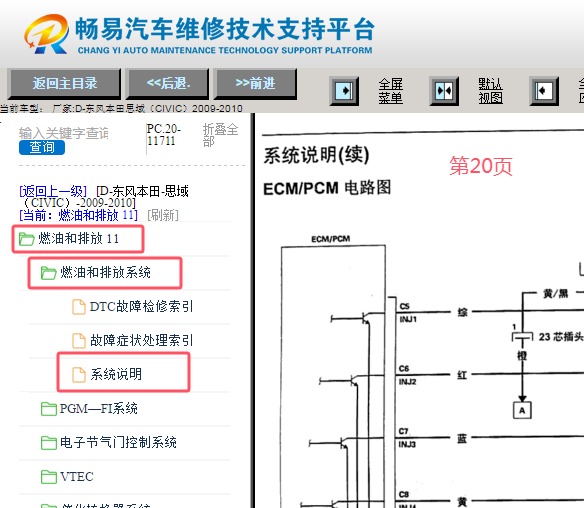
Task: Select the 默认视图 link
Action: 491,91
